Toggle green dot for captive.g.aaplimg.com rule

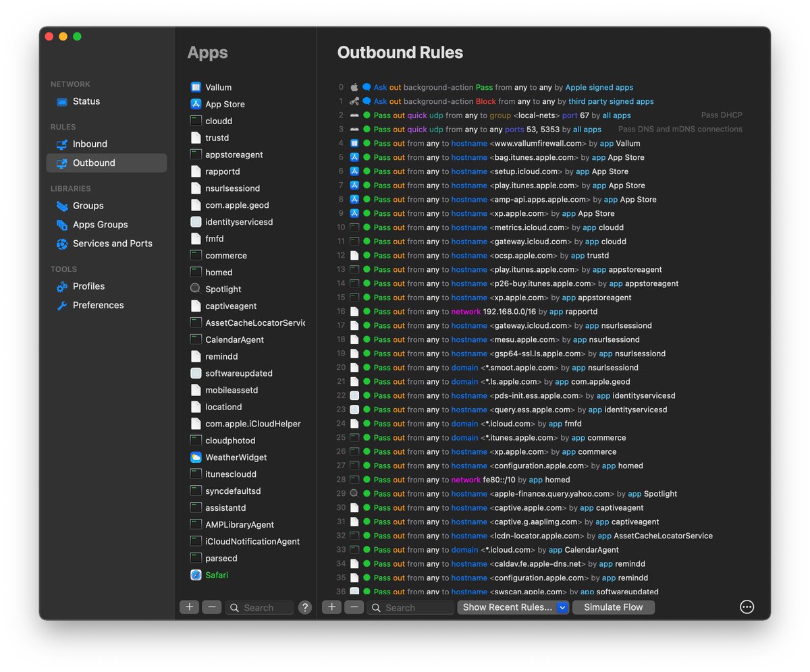(367, 522)
